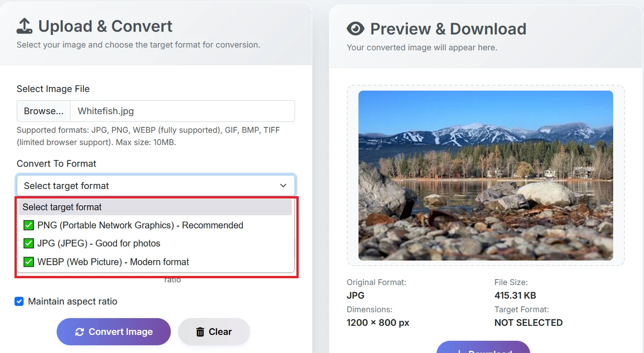The image size is (644, 353).
Task: Click the green checkmark beside the JPG option
Action: coord(28,243)
